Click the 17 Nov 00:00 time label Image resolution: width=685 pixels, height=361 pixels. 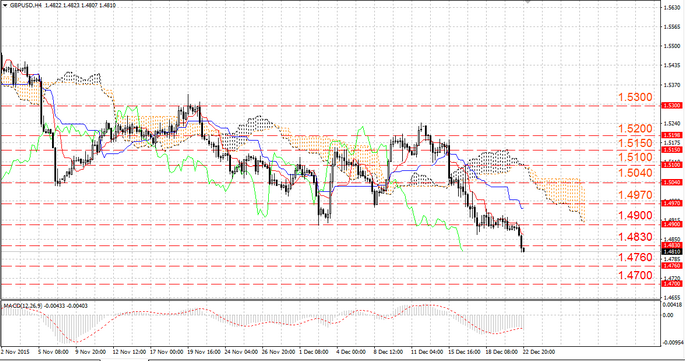[166, 352]
